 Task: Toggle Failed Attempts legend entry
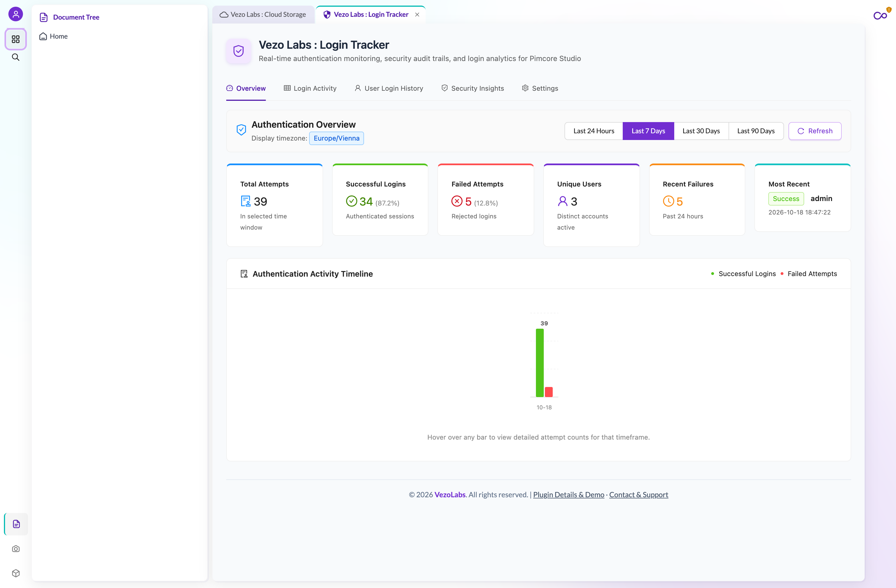tap(808, 274)
